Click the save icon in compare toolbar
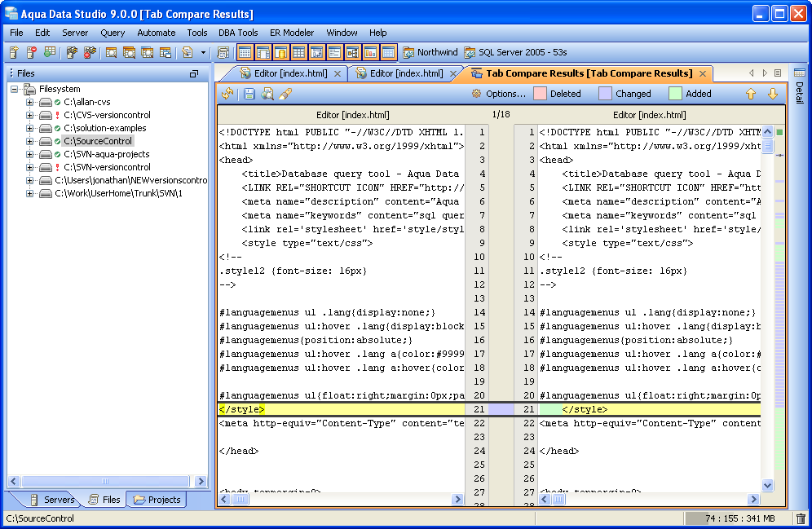Screen dimensions: 812x529 coord(249,94)
